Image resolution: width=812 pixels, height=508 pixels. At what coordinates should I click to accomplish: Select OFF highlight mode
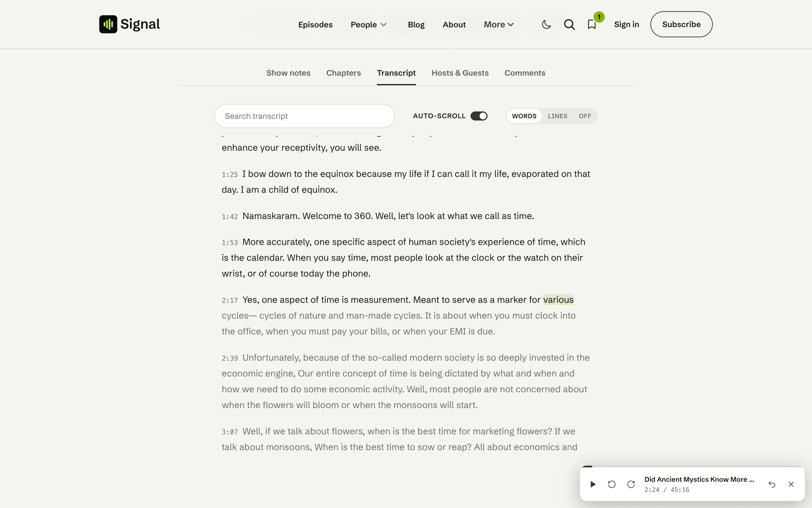pos(585,116)
